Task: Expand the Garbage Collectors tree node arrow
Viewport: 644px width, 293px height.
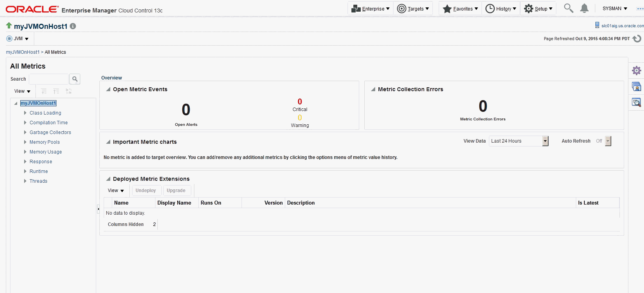Action: pyautogui.click(x=25, y=132)
